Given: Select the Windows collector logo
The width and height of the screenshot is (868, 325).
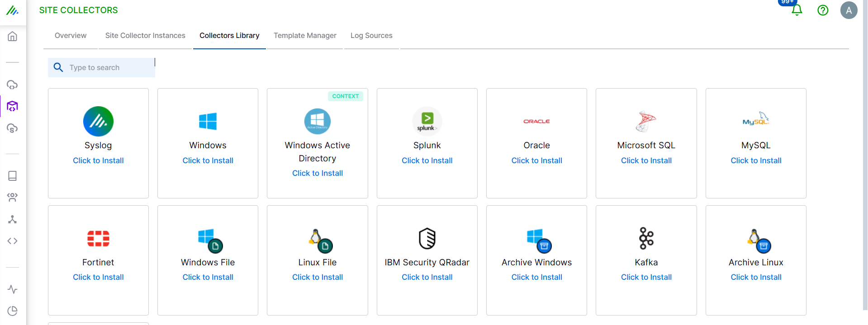Looking at the screenshot, I should (208, 121).
